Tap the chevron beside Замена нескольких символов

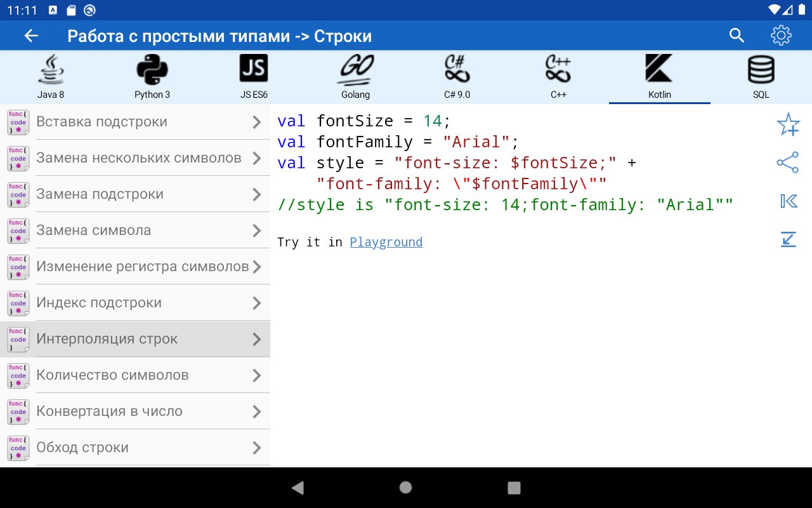click(x=257, y=158)
